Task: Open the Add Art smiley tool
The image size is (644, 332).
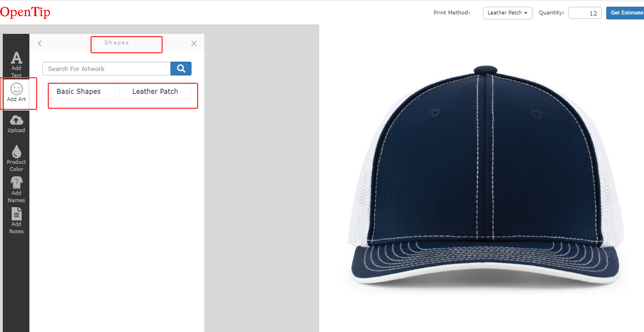Action: [17, 93]
